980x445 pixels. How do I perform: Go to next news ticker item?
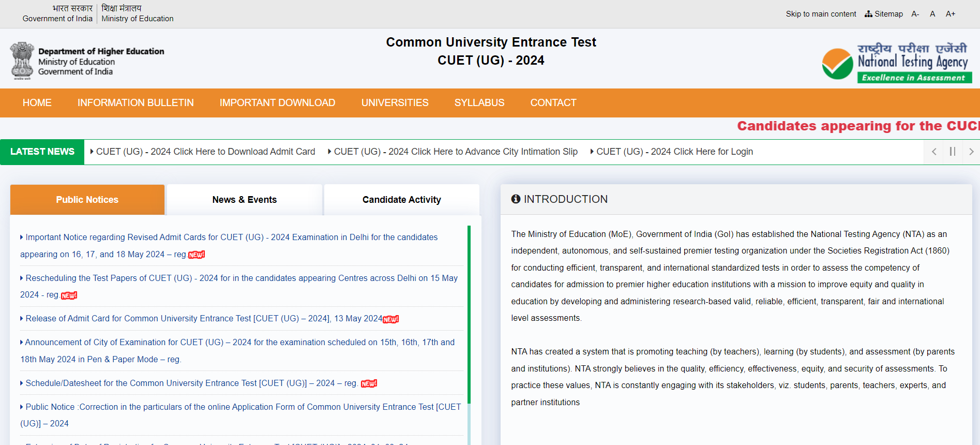point(971,152)
